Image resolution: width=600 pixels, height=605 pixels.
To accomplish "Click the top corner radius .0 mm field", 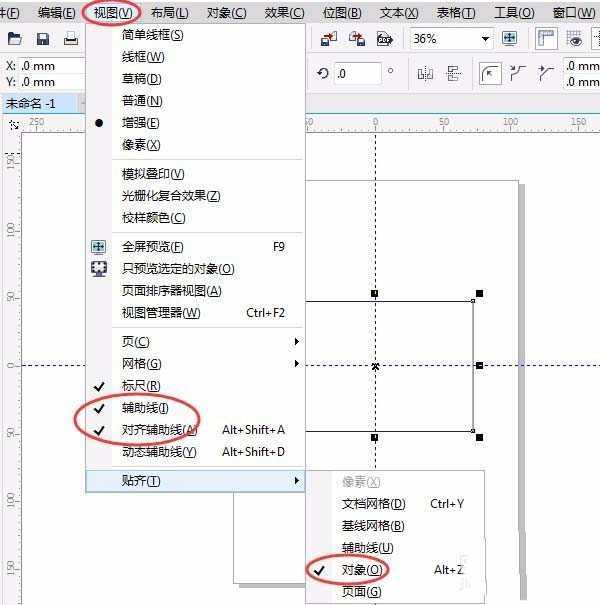I will [x=581, y=66].
